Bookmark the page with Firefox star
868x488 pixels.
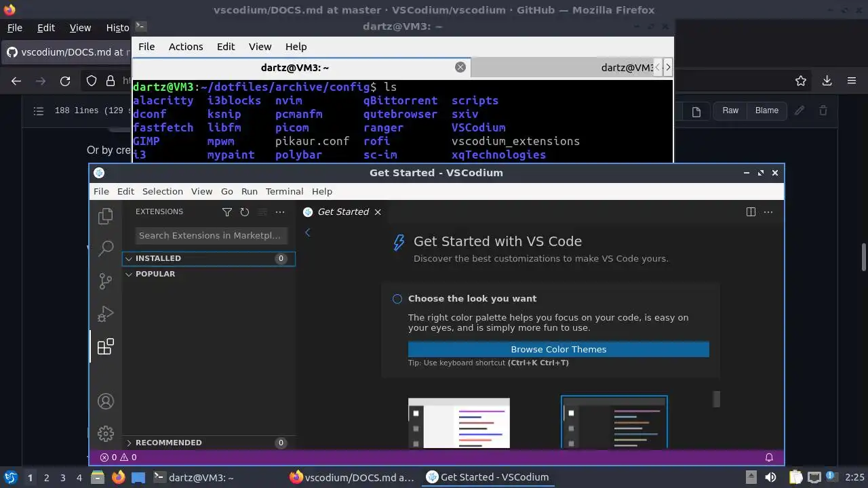pos(801,81)
